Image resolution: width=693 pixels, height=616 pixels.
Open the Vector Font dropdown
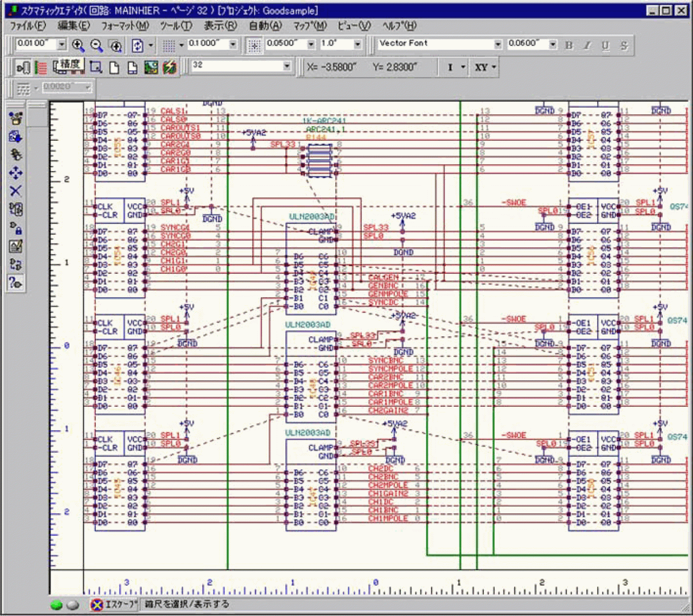point(498,44)
